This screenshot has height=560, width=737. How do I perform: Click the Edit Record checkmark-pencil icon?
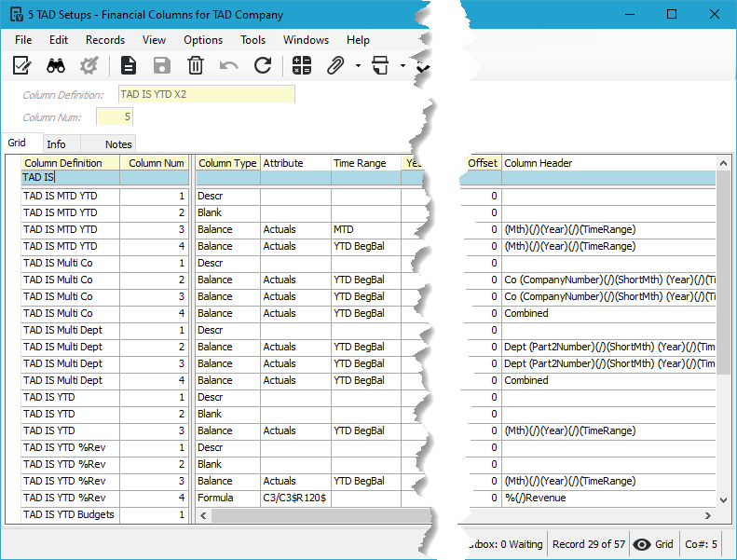point(22,66)
